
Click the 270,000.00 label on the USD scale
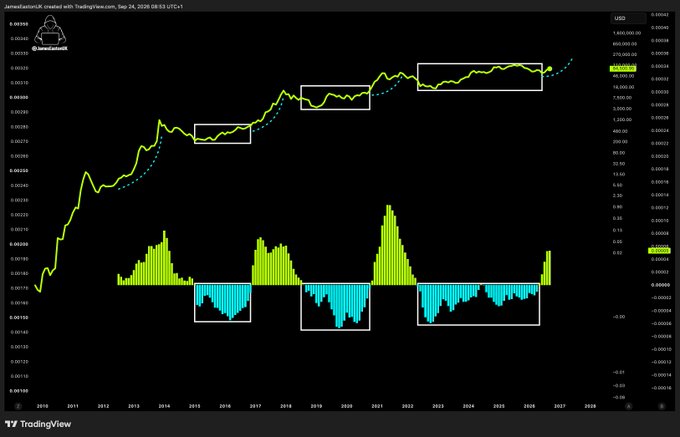pyautogui.click(x=625, y=55)
